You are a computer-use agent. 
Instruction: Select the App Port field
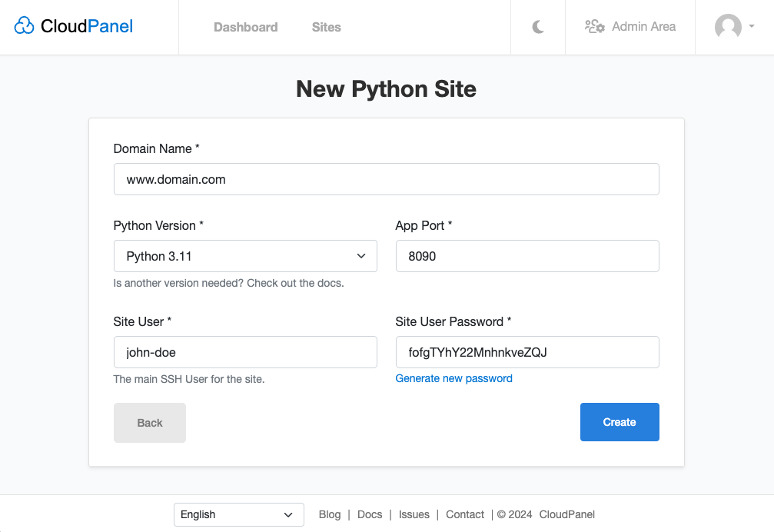point(527,255)
